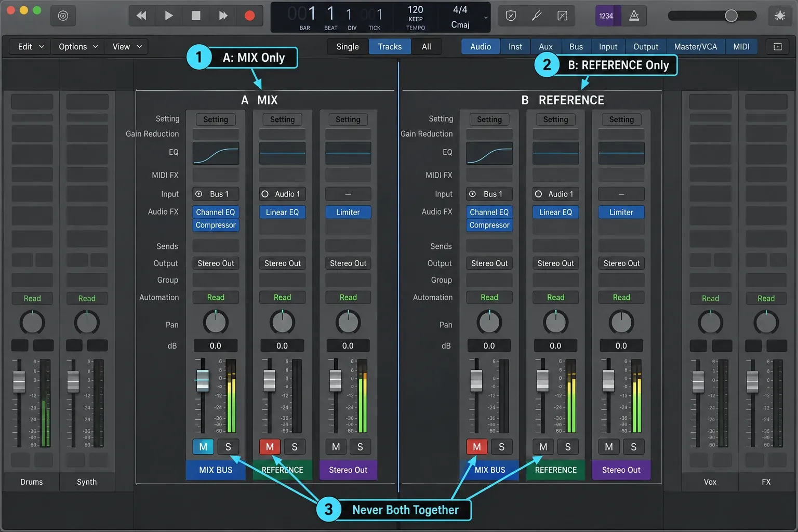798x532 pixels.
Task: Click the volume fader on MIX BUS in section A
Action: (x=203, y=380)
